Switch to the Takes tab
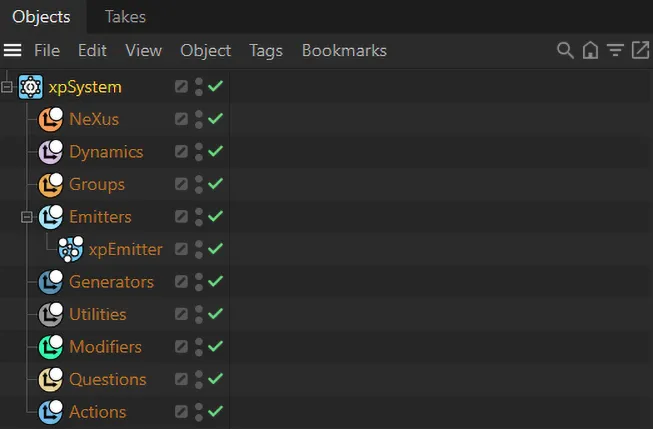This screenshot has width=653, height=429. click(125, 17)
